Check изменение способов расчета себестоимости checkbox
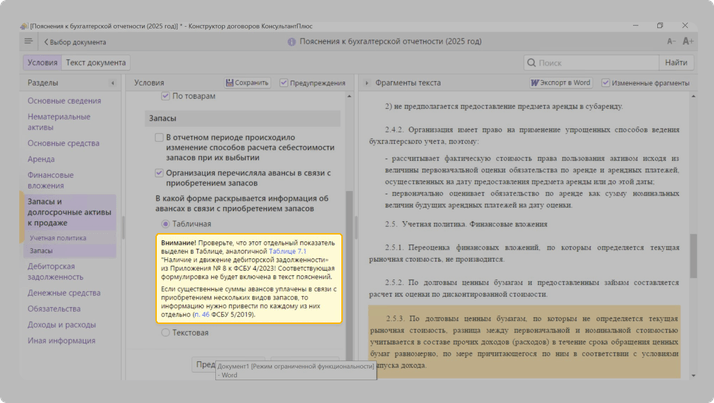 pyautogui.click(x=159, y=138)
